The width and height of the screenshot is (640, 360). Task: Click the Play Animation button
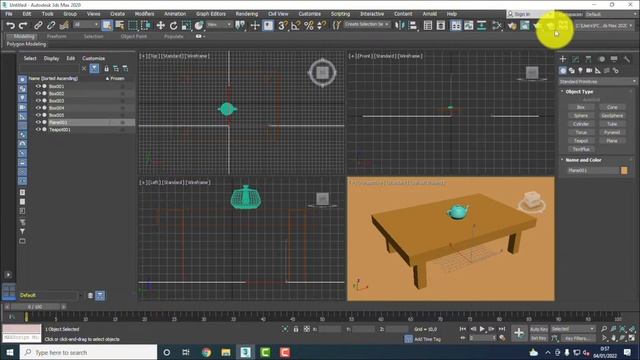coord(482,329)
